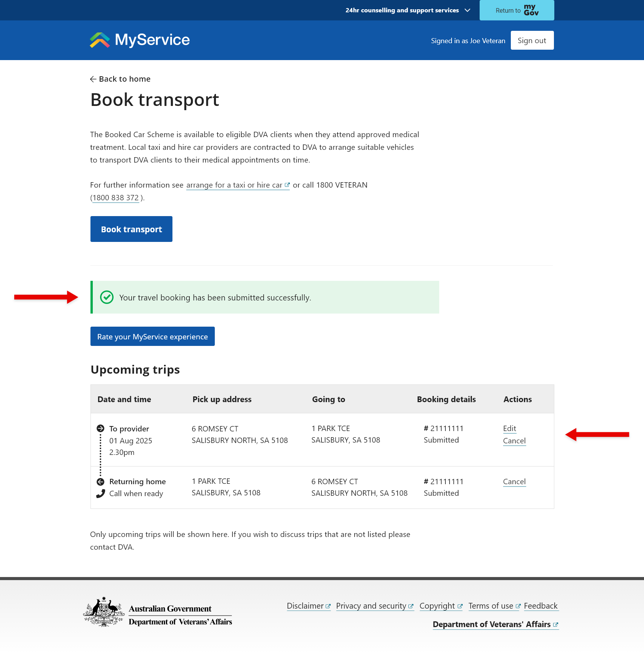Cancel the Returning home trip
The width and height of the screenshot is (644, 661).
514,481
